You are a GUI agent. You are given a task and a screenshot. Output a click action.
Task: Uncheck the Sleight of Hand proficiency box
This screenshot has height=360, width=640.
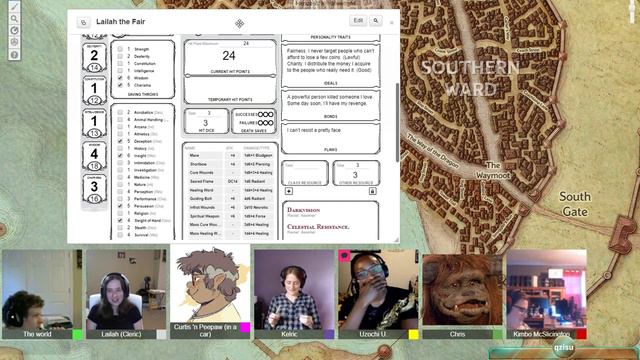click(x=120, y=220)
